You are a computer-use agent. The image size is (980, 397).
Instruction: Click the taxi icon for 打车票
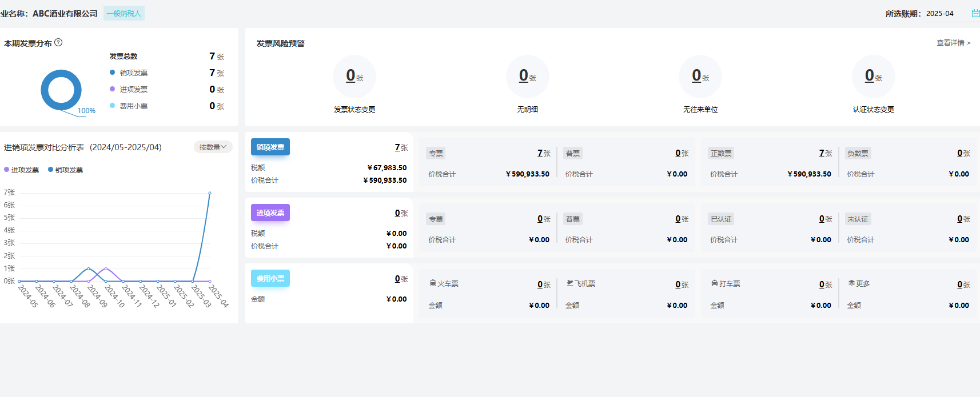715,283
